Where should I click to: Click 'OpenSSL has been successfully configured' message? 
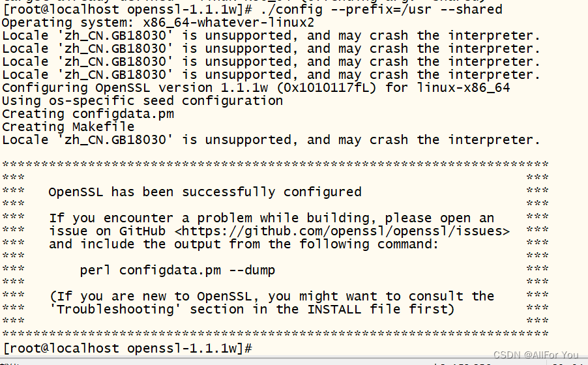tap(205, 192)
